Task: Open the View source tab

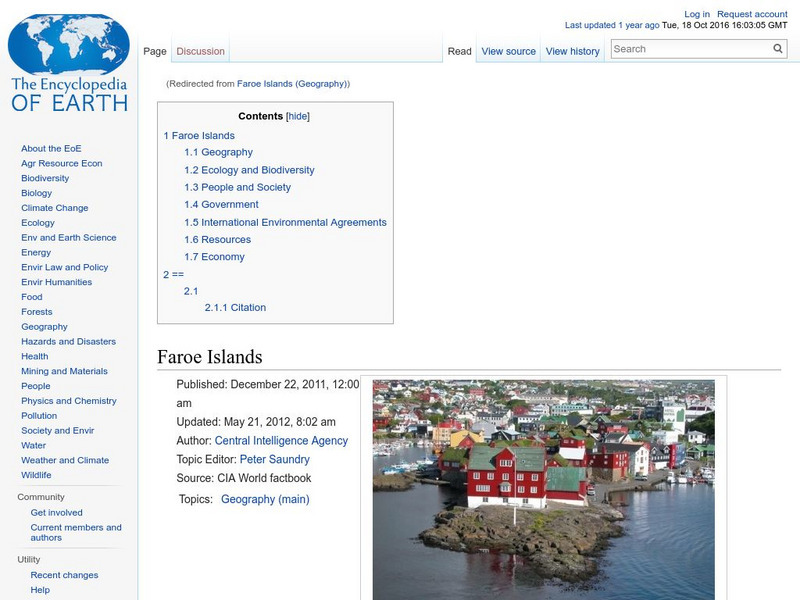Action: point(508,50)
